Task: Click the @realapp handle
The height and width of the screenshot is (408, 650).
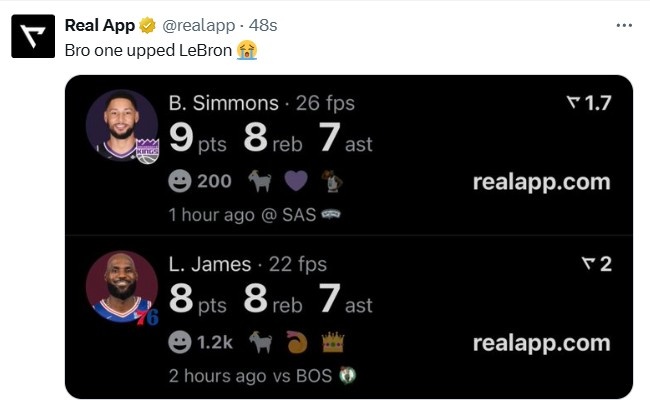Action: tap(199, 26)
